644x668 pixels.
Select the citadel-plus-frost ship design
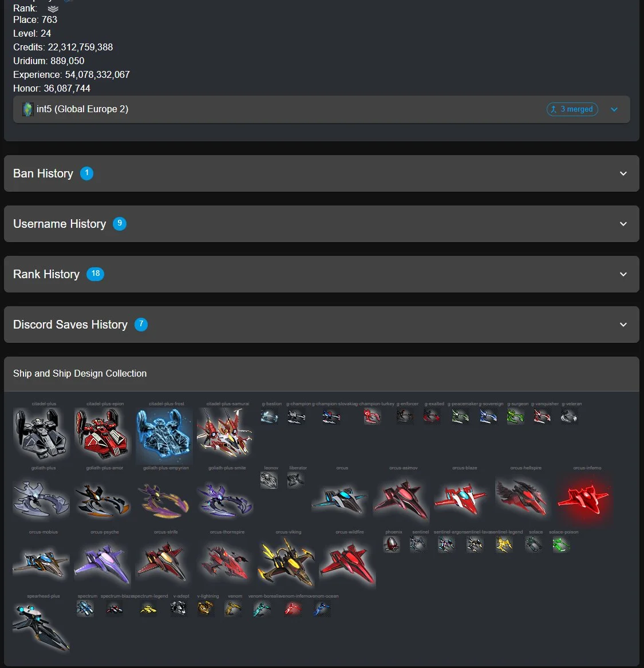(x=164, y=435)
